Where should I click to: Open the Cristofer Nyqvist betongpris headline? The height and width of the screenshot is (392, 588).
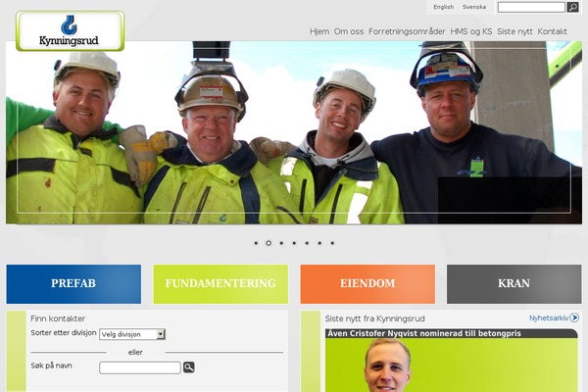(x=424, y=333)
